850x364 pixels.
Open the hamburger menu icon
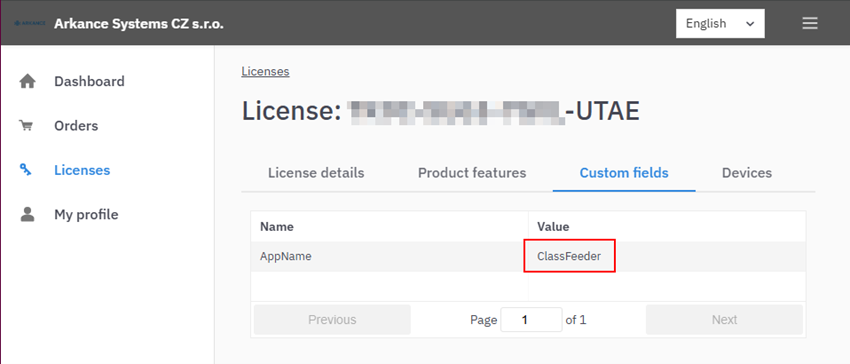(x=810, y=23)
